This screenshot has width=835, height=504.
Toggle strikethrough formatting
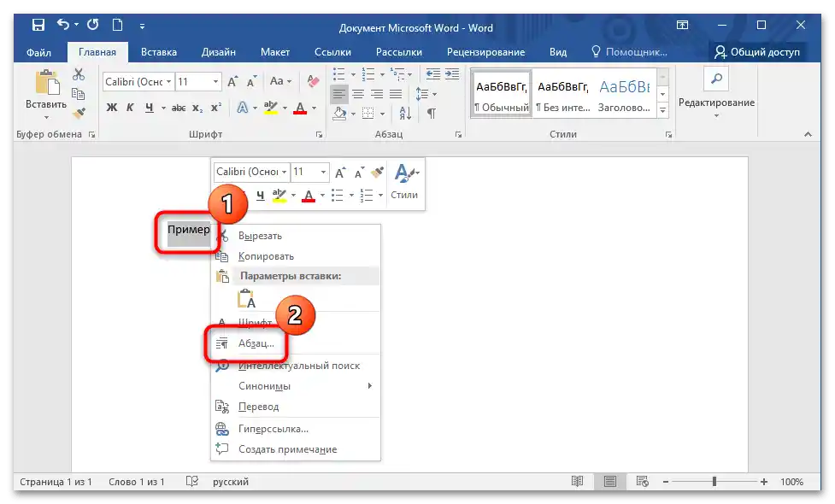[179, 108]
